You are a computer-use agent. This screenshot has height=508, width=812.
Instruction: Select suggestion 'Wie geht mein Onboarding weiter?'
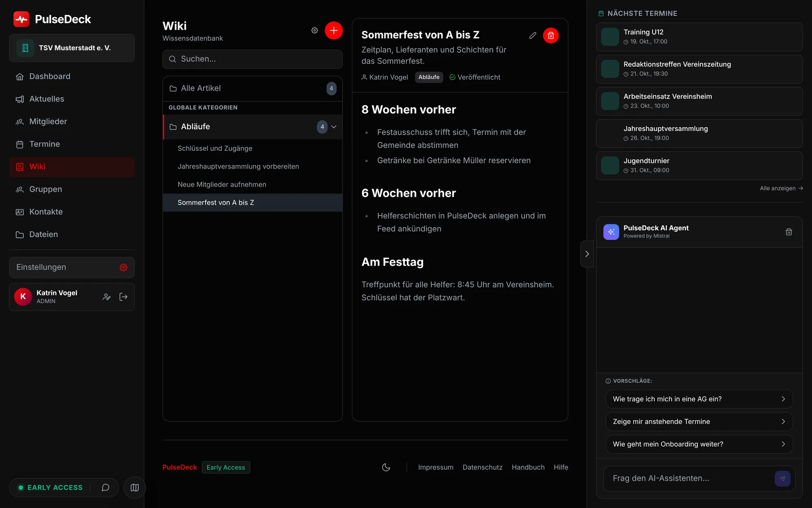click(699, 444)
